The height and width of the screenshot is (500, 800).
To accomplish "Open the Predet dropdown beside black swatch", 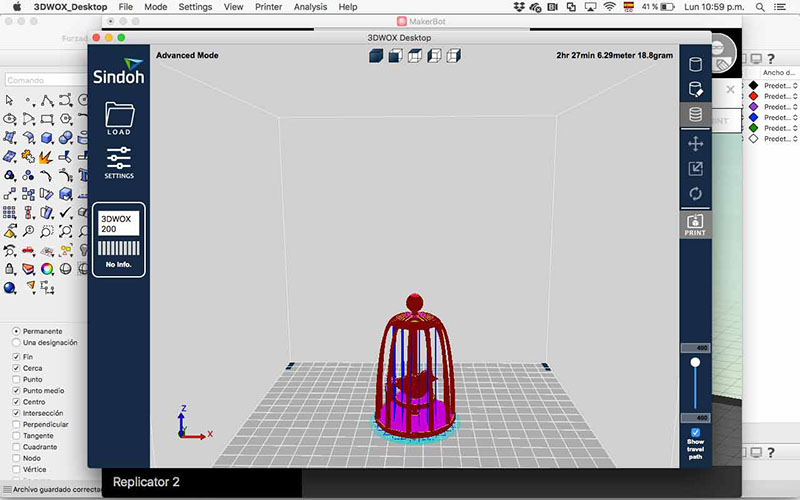I will pyautogui.click(x=781, y=86).
